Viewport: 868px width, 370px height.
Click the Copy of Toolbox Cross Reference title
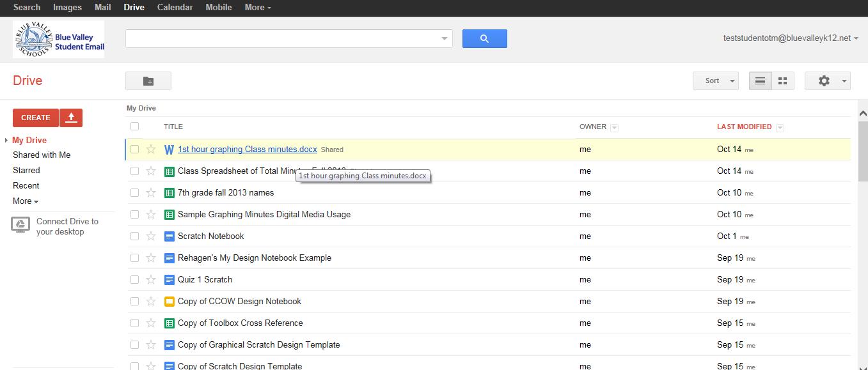point(241,323)
